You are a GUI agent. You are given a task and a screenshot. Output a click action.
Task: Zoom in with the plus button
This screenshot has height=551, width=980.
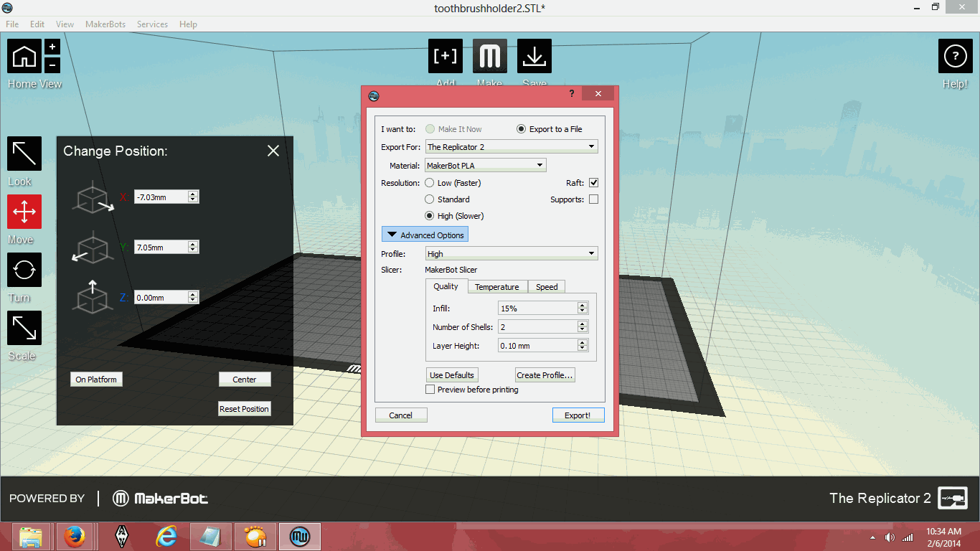[x=52, y=47]
